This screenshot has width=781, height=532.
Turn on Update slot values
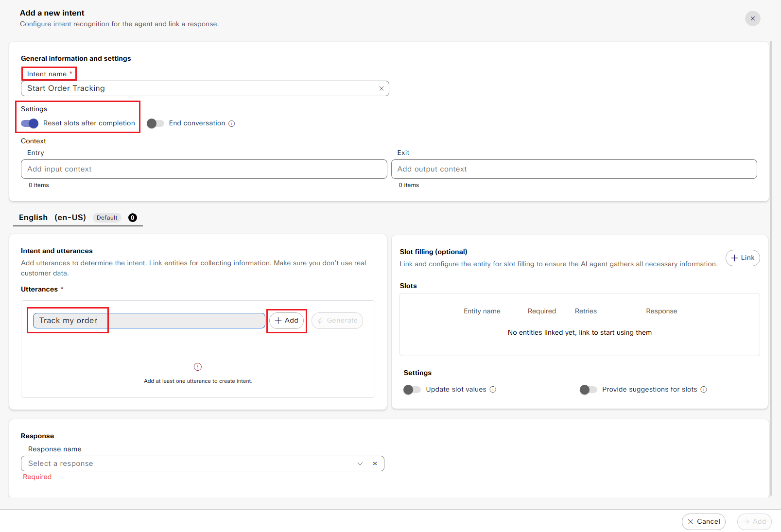click(x=412, y=390)
